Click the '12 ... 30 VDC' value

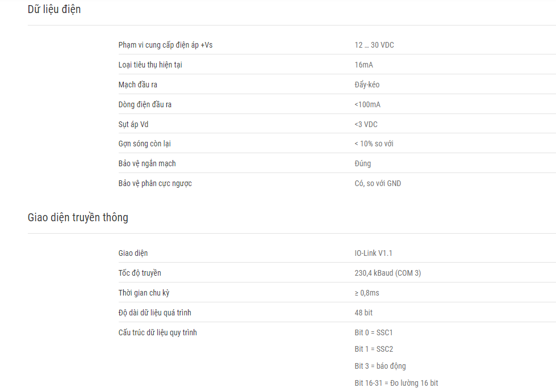(x=374, y=45)
